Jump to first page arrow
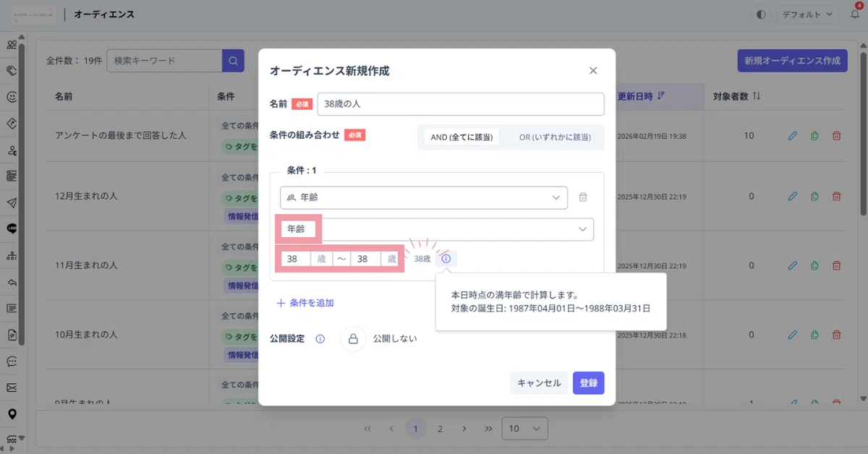Image resolution: width=868 pixels, height=454 pixels. coord(367,429)
